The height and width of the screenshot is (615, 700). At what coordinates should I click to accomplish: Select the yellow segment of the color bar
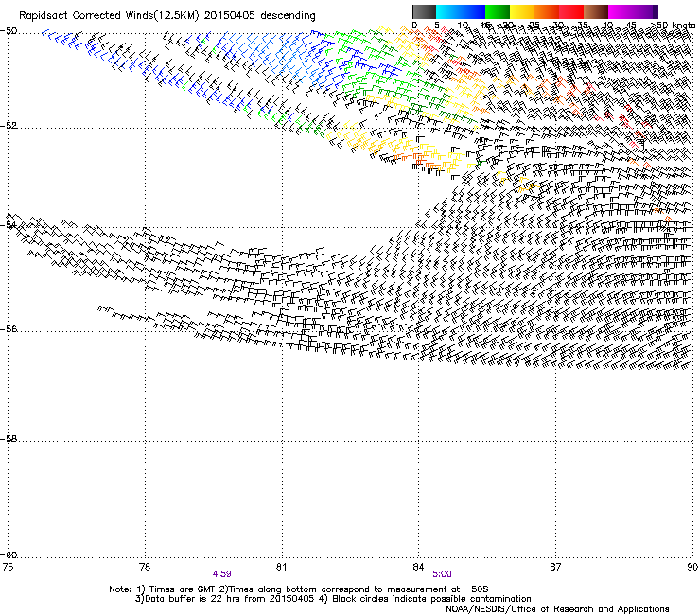click(x=522, y=11)
